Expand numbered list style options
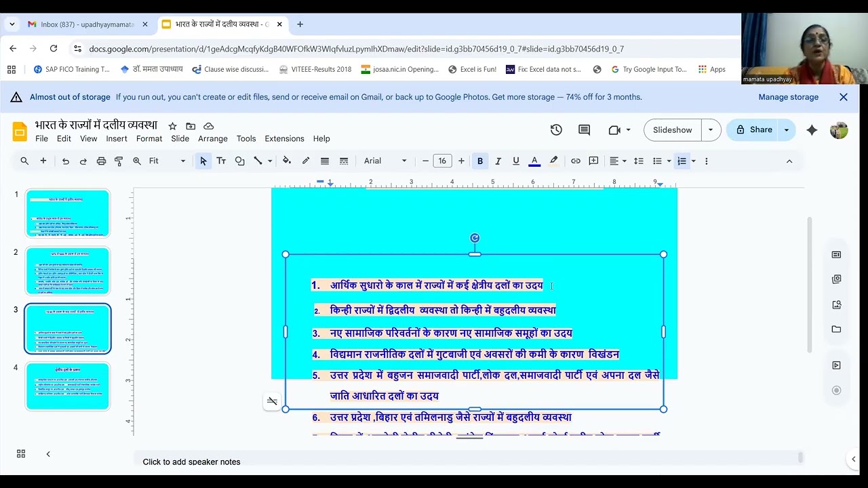Image resolution: width=868 pixels, height=488 pixels. tap(694, 161)
